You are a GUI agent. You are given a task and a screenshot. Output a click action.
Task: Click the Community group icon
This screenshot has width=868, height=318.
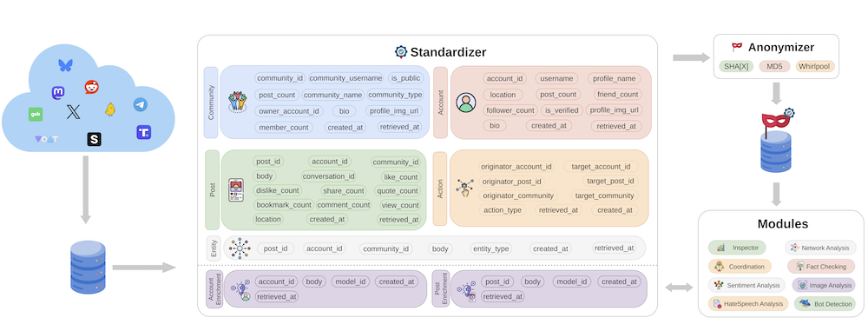point(237,102)
